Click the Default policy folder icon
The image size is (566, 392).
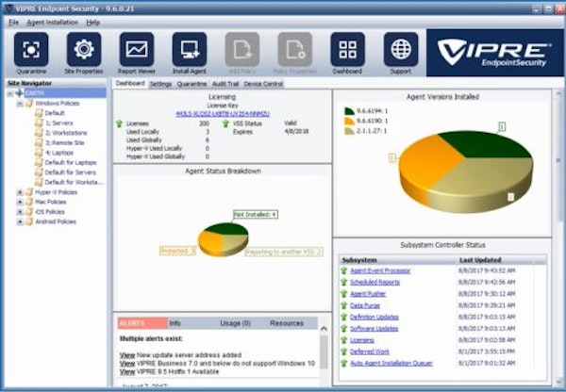(39, 113)
